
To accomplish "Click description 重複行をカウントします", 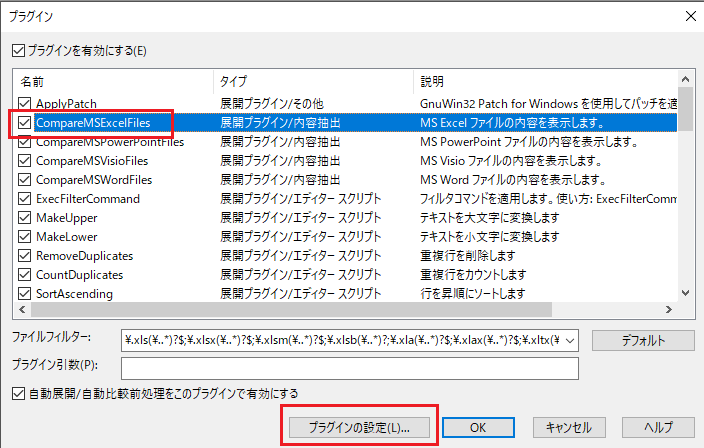I will 473,274.
